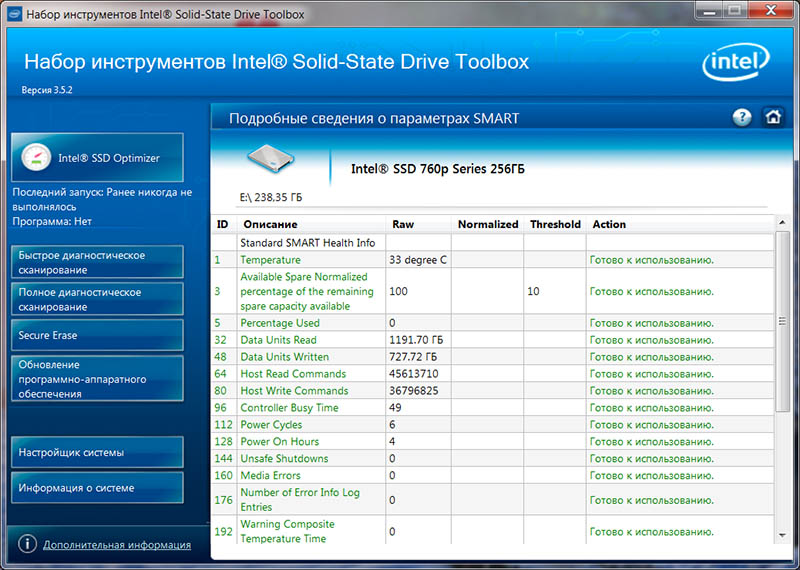The height and width of the screenshot is (570, 800).
Task: Click the 45613710 raw value
Action: point(414,374)
